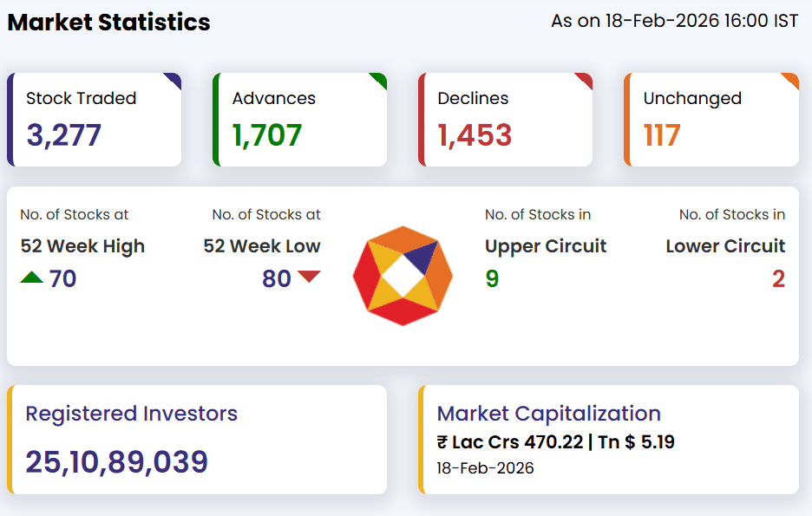Click the ₹ Lac Crs 470.22 value
The image size is (812, 516).
point(510,442)
